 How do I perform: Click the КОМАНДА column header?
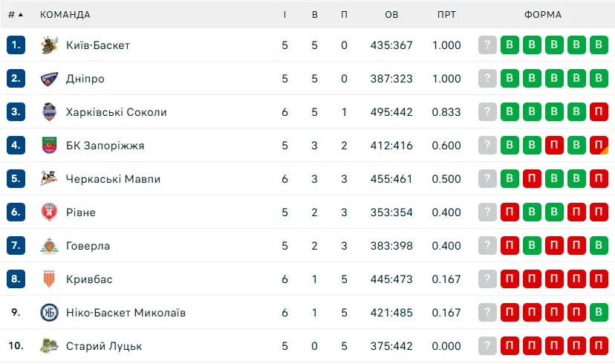point(65,15)
